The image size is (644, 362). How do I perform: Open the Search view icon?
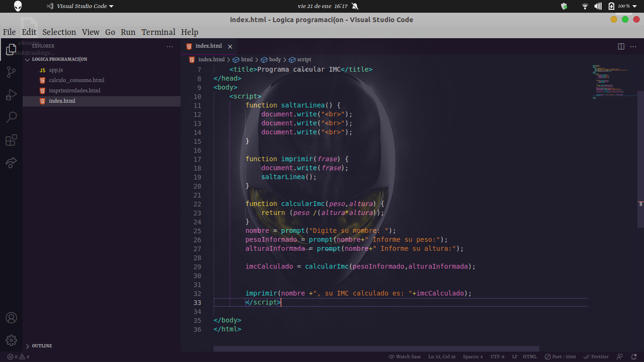point(11,117)
